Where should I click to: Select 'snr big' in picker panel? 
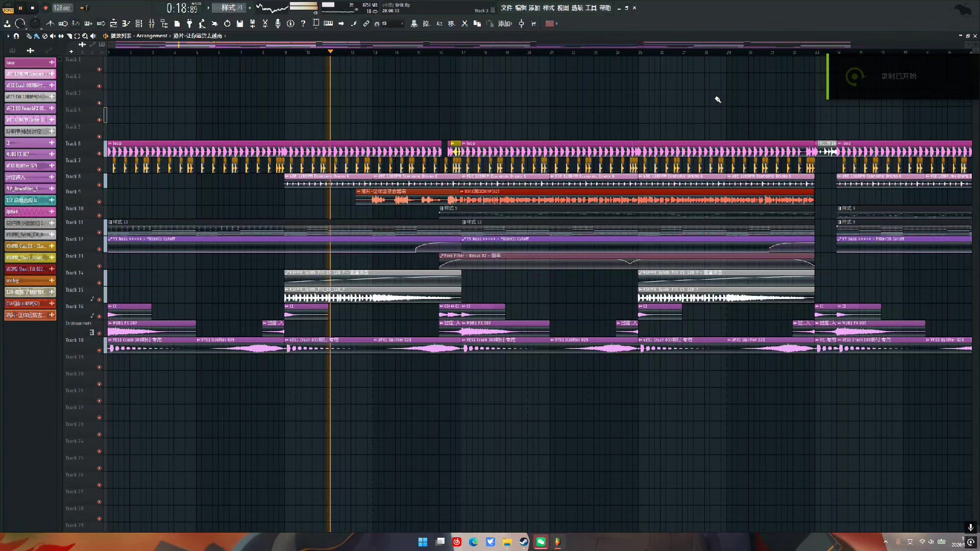[30, 281]
